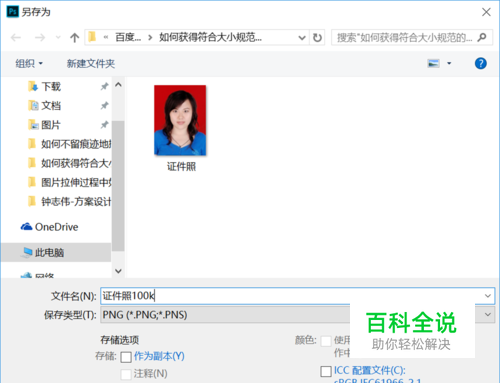Click the 证件照 file name label
The image size is (500, 383).
click(181, 166)
